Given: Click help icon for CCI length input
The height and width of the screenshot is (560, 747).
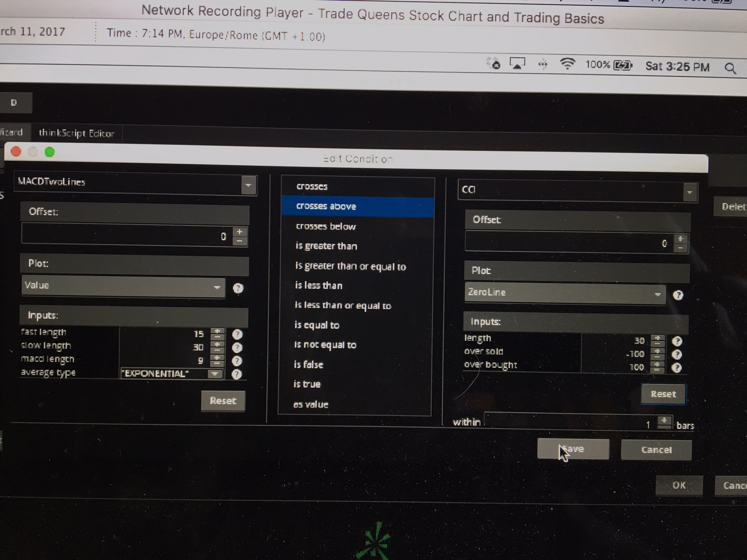Looking at the screenshot, I should tap(677, 341).
